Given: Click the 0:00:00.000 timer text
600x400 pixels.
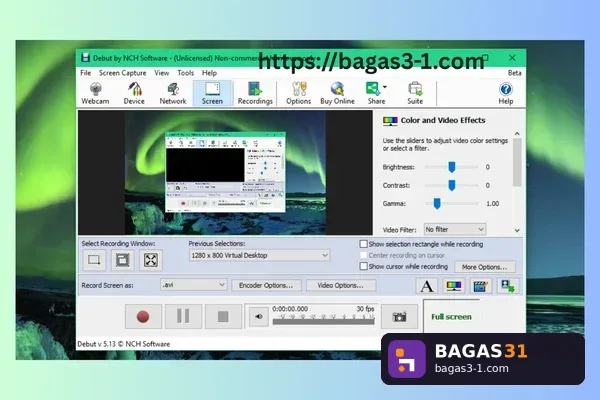Looking at the screenshot, I should click(290, 309).
